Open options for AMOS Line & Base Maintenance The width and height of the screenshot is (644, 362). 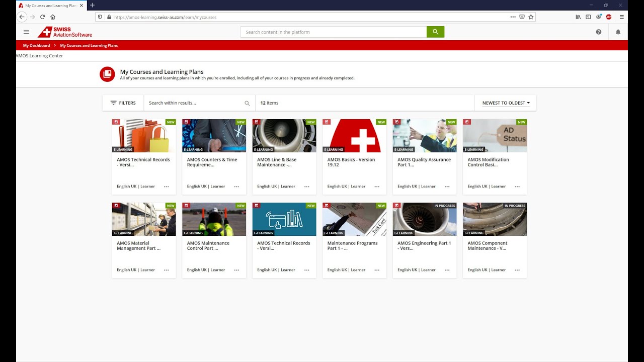307,187
